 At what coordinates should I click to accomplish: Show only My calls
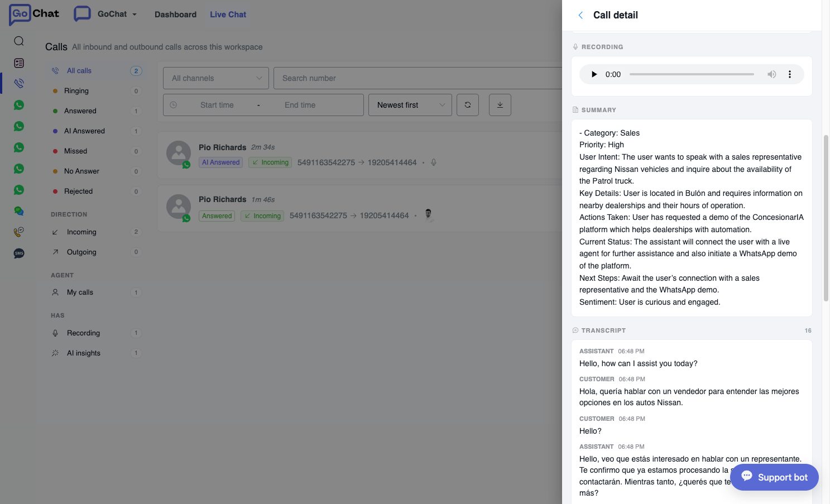coord(96,292)
